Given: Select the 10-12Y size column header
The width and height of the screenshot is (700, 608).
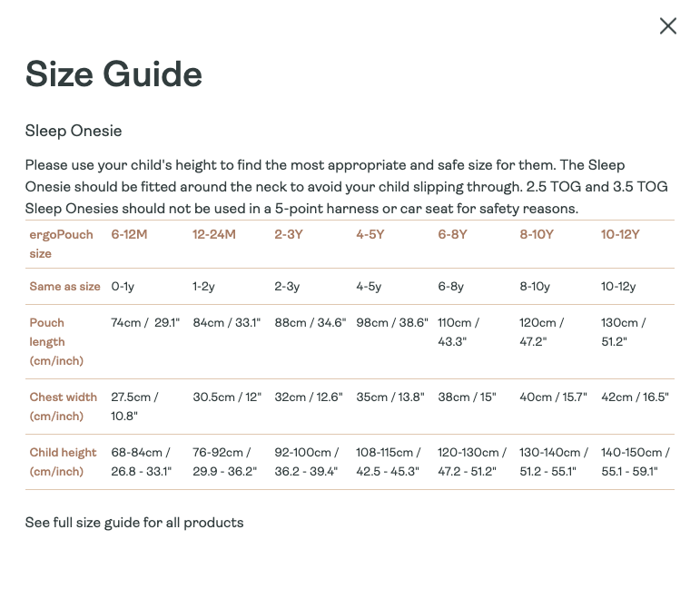Looking at the screenshot, I should 620,234.
